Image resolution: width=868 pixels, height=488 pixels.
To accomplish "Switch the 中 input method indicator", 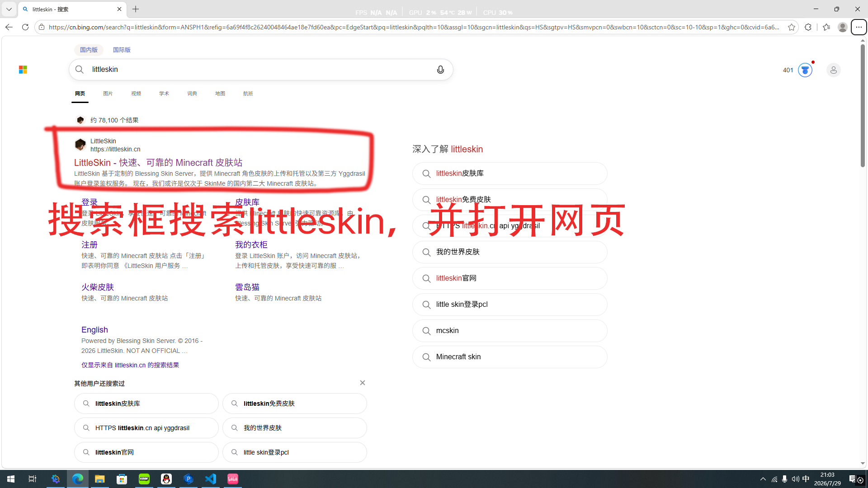I will click(x=806, y=479).
